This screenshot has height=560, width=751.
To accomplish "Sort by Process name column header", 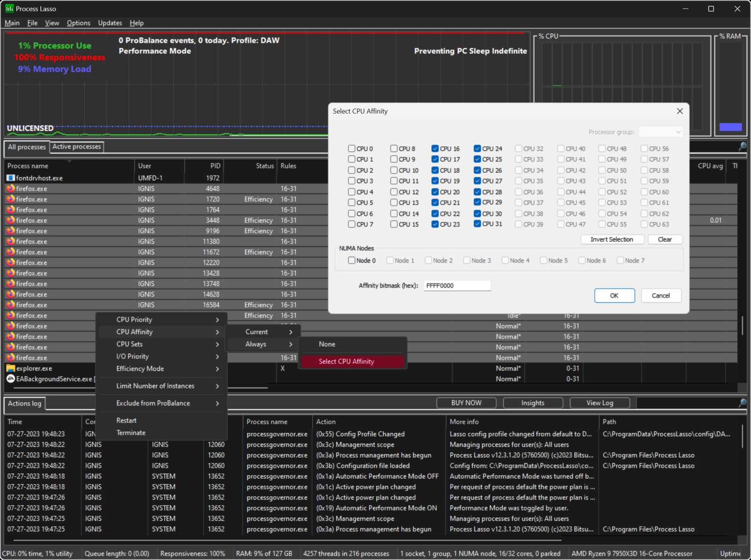I will pos(69,166).
